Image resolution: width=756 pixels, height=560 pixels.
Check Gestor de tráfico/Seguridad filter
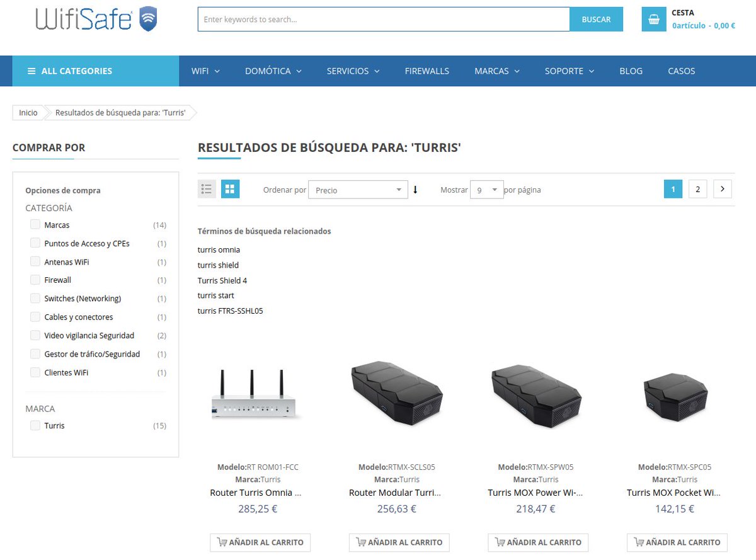tap(35, 354)
